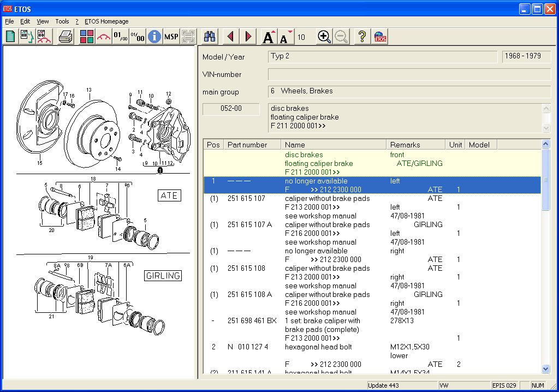Go forward with the red right arrow
Image resolution: width=559 pixels, height=392 pixels.
pos(248,37)
